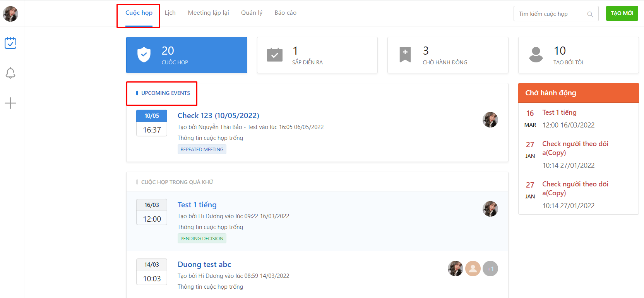The width and height of the screenshot is (644, 298).
Task: Open the placeholder orange avatar on the Duong test abc row
Action: [x=473, y=269]
